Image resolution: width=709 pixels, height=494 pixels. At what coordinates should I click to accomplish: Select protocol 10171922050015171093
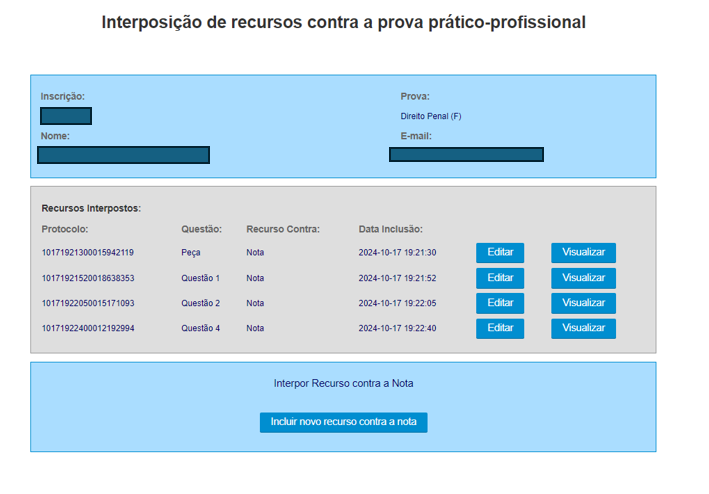[87, 303]
